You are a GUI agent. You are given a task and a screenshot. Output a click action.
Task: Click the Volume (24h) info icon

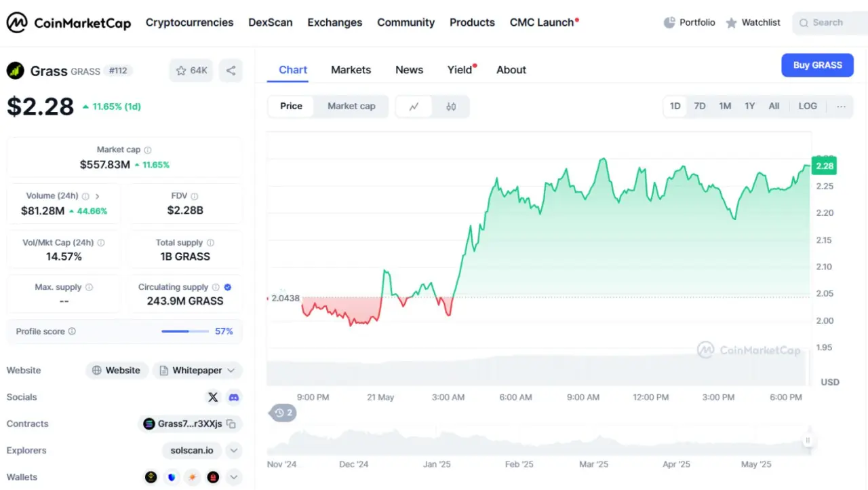[x=85, y=196]
